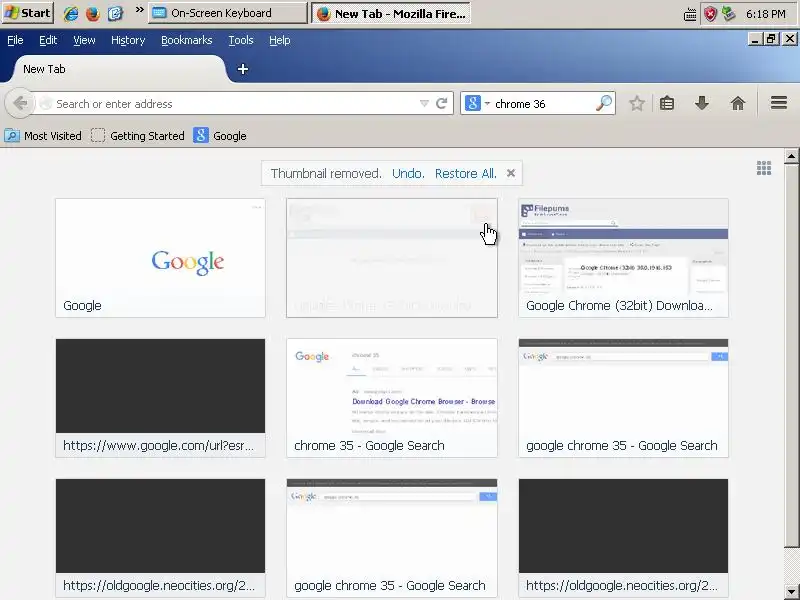Launch Internet Explorer from quick launch
The height and width of the screenshot is (600, 800).
(x=70, y=13)
